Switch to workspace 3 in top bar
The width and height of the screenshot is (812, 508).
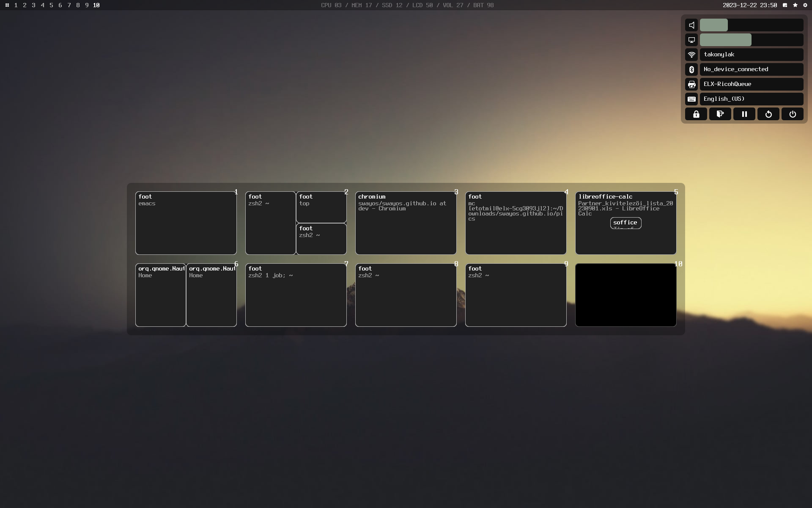33,5
